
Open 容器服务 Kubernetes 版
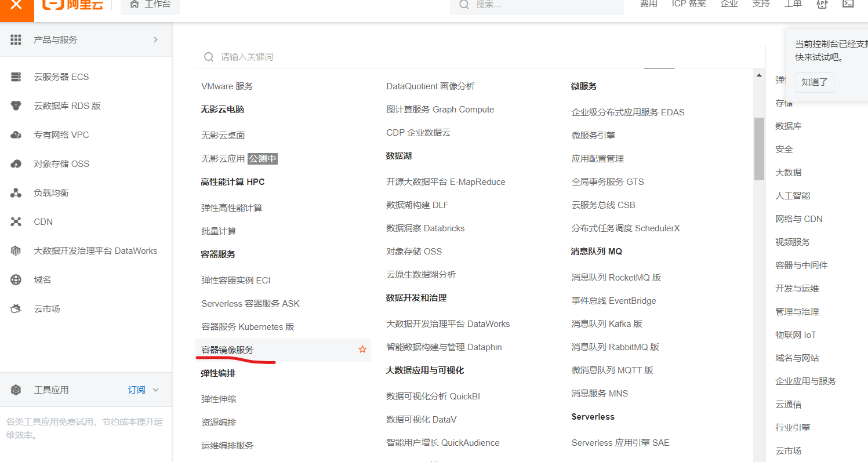[x=248, y=327]
